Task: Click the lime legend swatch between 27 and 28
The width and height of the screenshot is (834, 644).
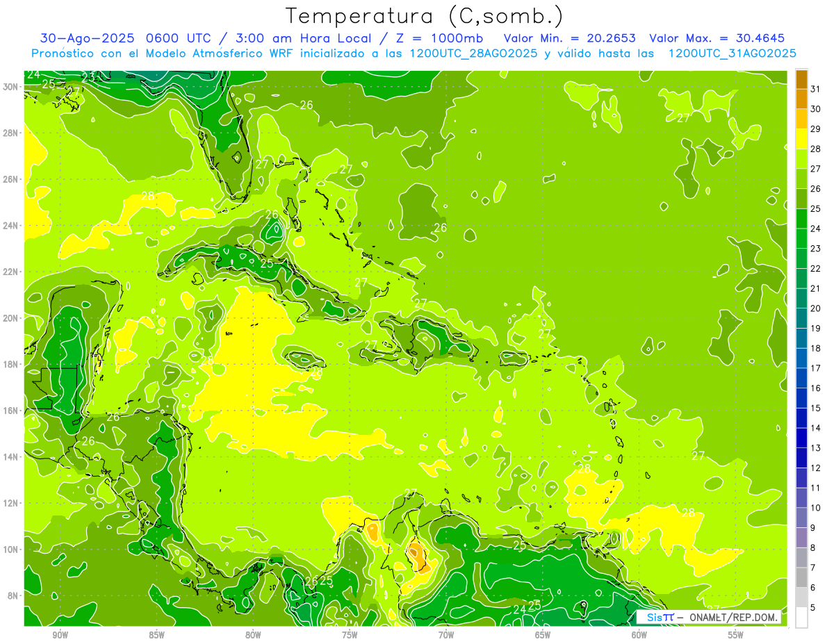Action: (801, 159)
